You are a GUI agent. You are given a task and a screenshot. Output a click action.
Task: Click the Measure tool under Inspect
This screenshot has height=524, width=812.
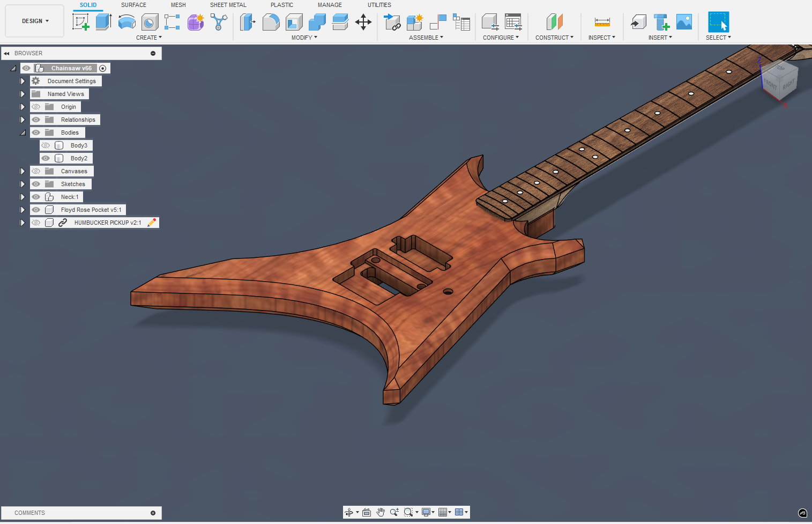click(602, 22)
